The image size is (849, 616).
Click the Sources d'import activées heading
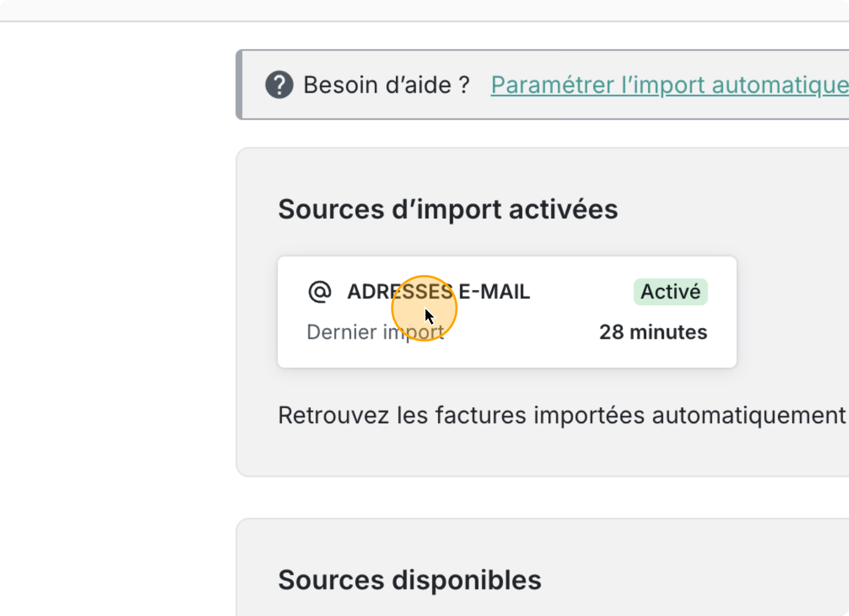coord(448,209)
